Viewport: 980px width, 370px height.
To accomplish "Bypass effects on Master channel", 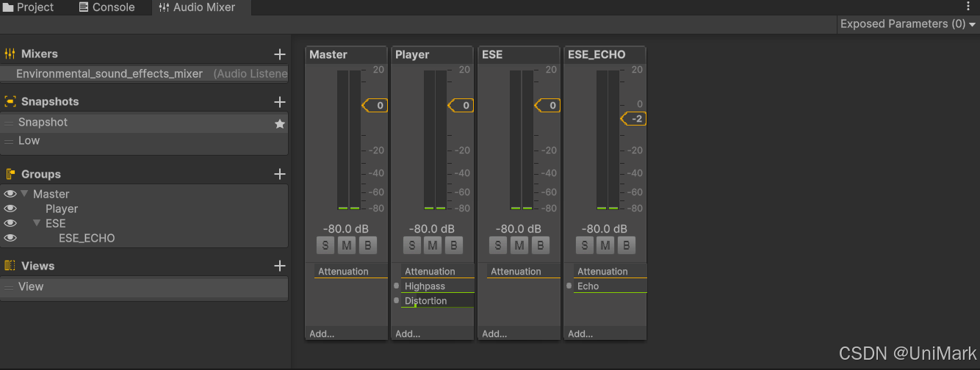I will (367, 245).
